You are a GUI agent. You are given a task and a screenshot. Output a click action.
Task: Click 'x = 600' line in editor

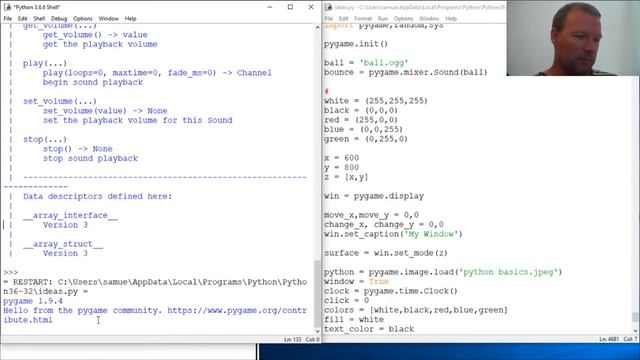click(x=342, y=158)
